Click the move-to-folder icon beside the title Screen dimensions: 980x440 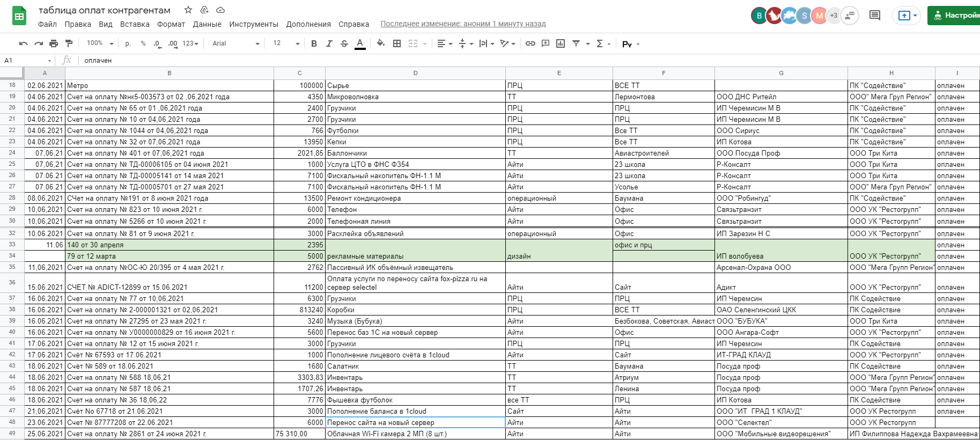[x=204, y=10]
